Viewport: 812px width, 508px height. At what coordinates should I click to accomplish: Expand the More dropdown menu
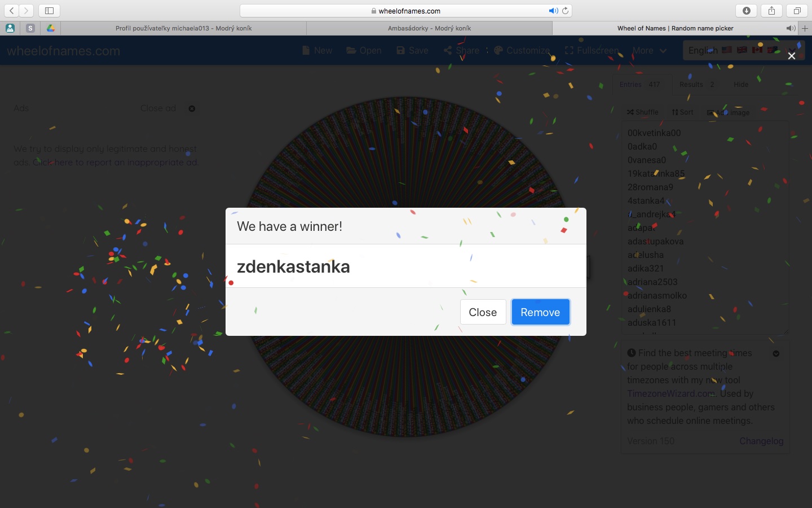[x=649, y=51]
